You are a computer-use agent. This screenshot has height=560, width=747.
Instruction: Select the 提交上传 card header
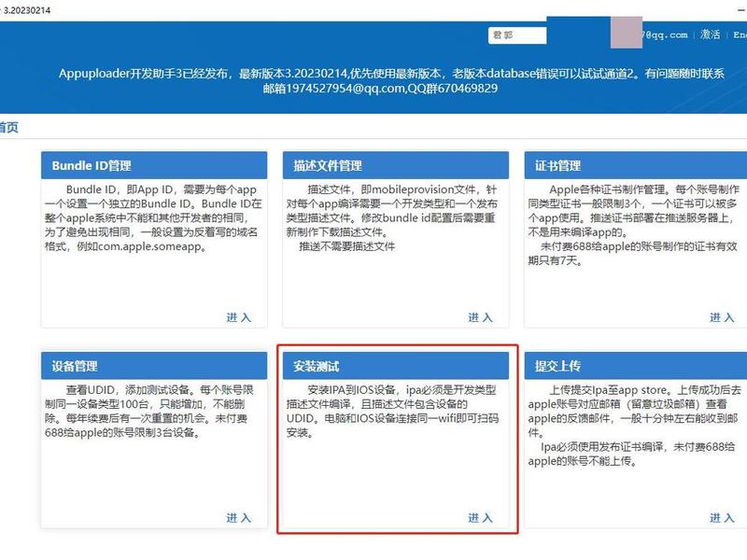coord(636,366)
